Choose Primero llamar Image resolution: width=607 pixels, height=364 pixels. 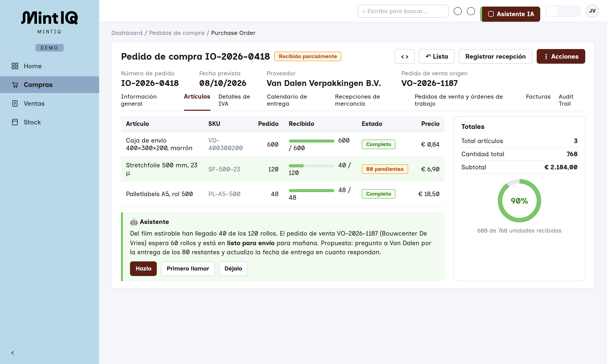tap(188, 268)
